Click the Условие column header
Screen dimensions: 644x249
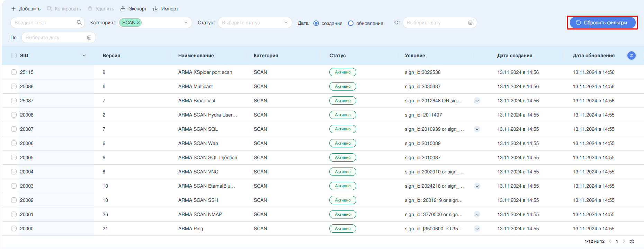tap(415, 55)
